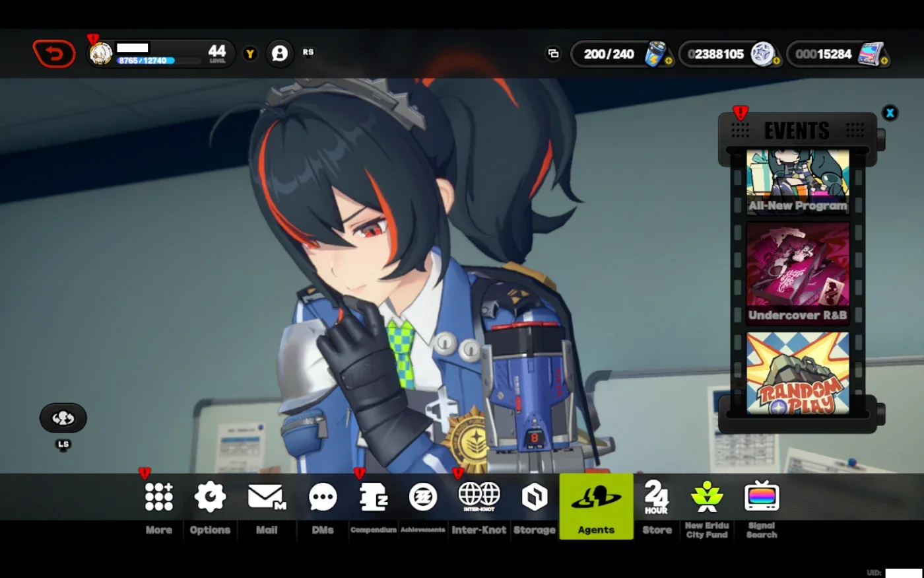Screen dimensions: 924x578
Task: Open the Storage hexagon icon
Action: coord(535,497)
